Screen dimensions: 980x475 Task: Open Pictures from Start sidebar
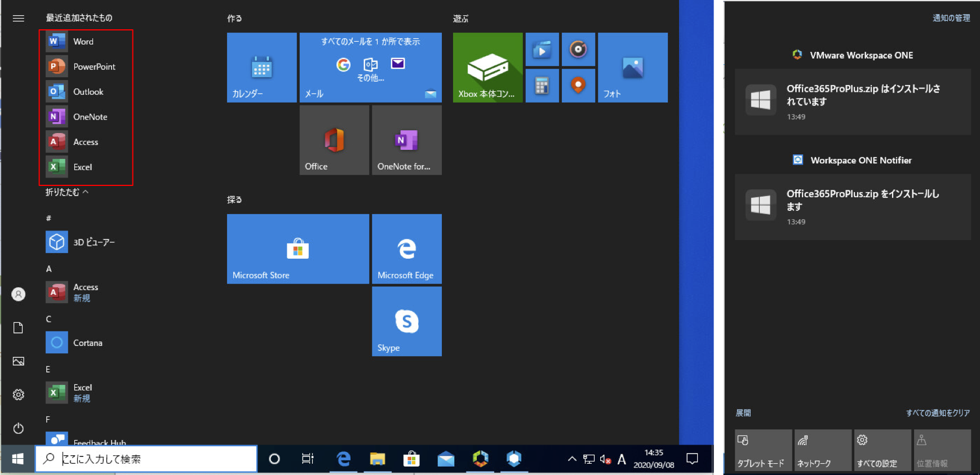[19, 361]
